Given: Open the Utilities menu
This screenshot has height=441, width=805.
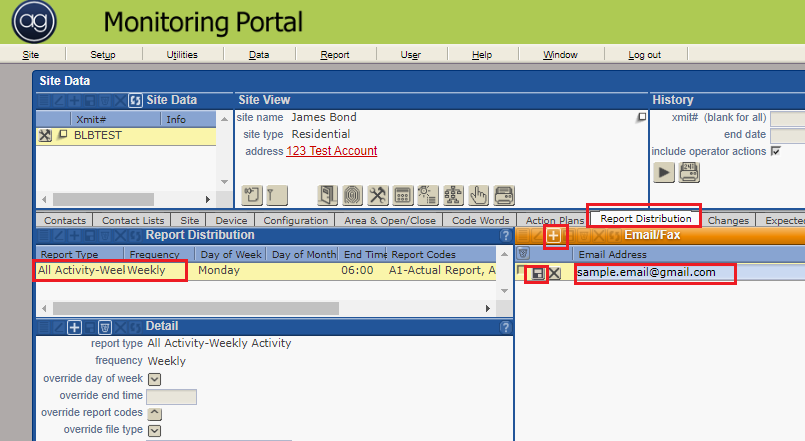Looking at the screenshot, I should (181, 55).
